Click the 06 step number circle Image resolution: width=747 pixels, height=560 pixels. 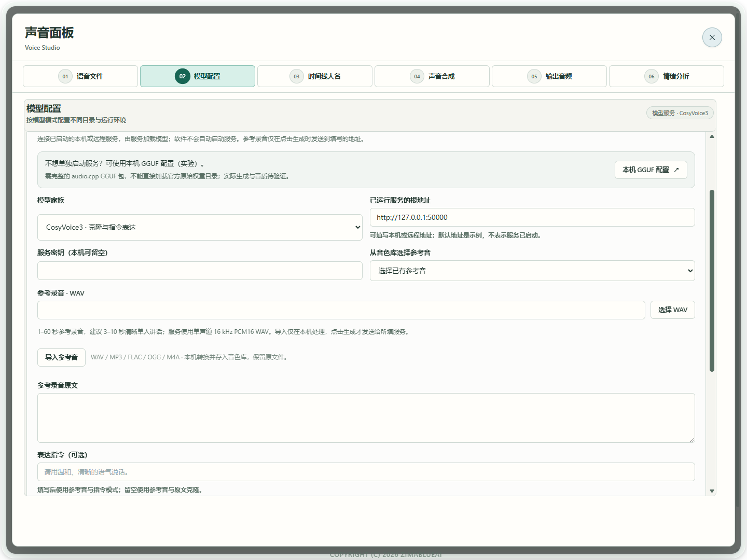(x=652, y=76)
